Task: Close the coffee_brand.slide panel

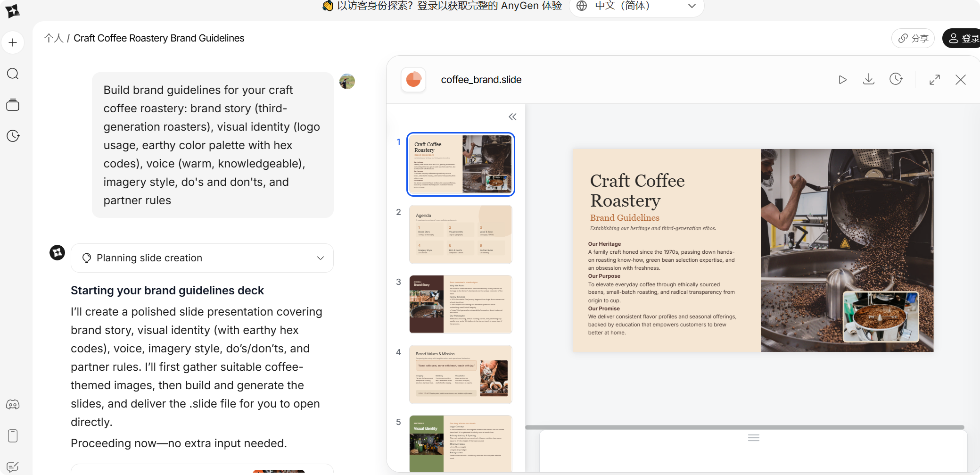Action: pyautogui.click(x=960, y=80)
